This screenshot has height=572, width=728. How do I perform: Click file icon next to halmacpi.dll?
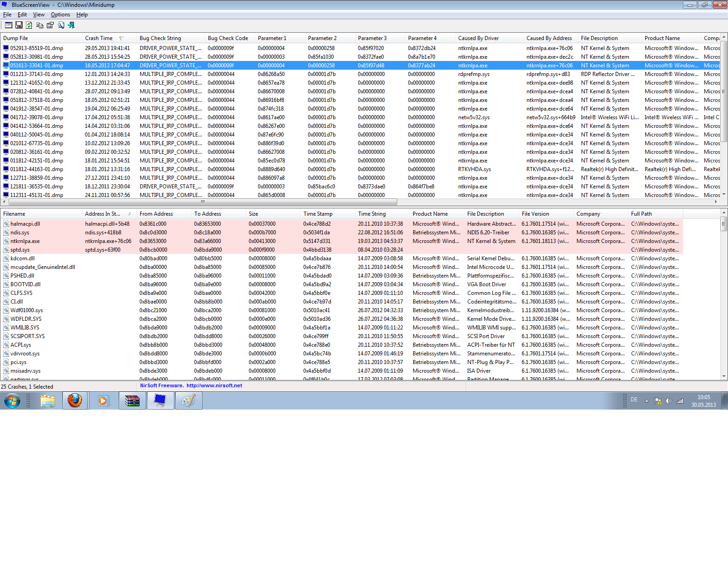(x=6, y=224)
